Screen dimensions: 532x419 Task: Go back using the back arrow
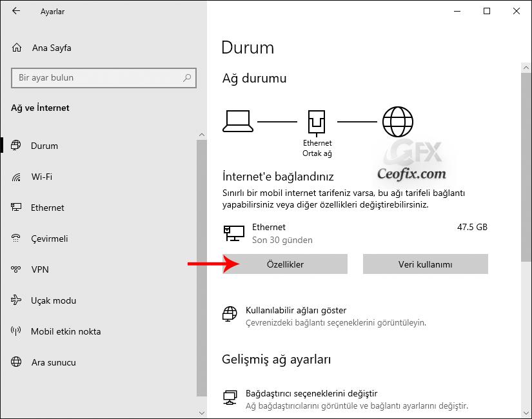point(16,11)
